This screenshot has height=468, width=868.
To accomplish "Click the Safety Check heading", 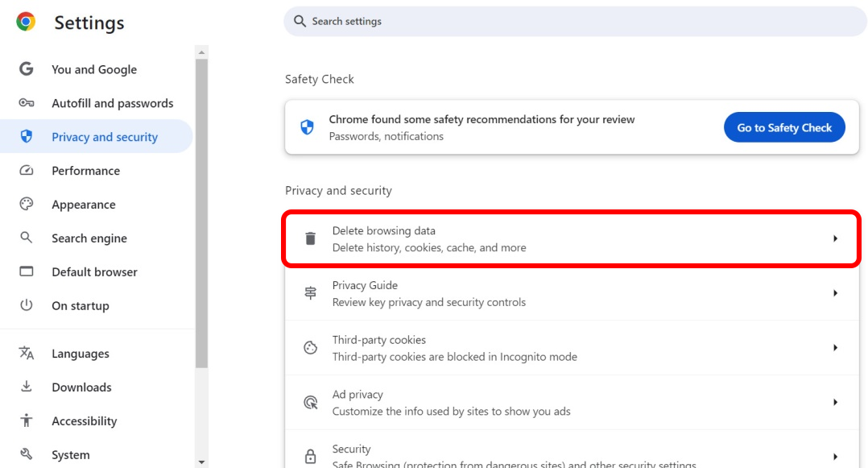I will (x=320, y=79).
